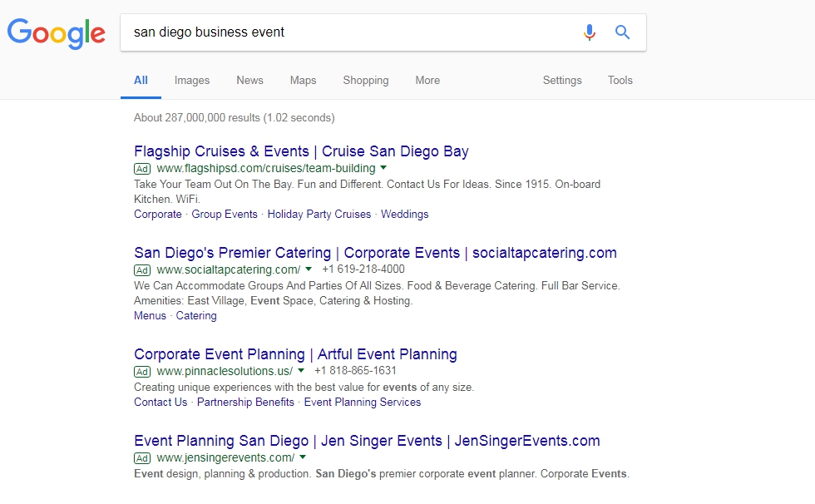
Task: Click the voice search microphone icon
Action: tap(589, 32)
